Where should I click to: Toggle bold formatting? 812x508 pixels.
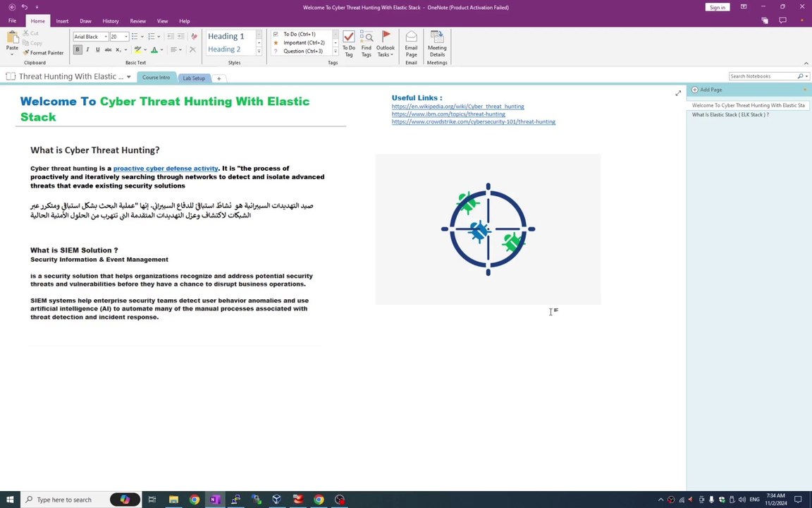[x=78, y=50]
